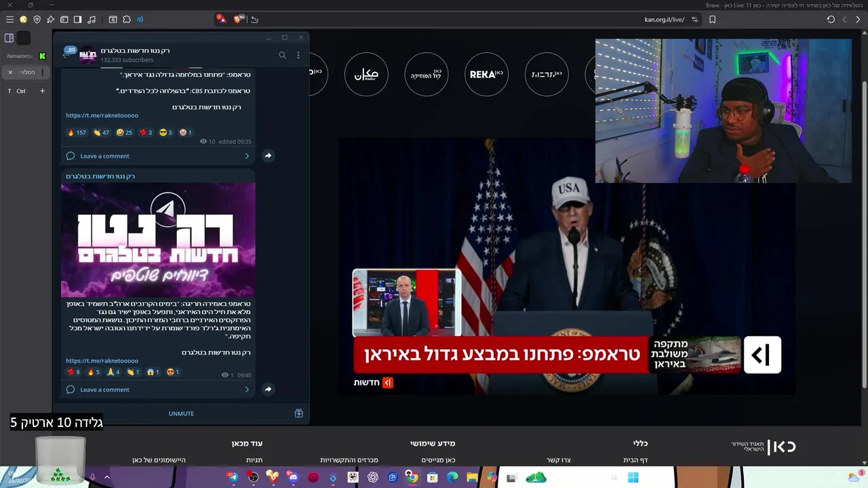
Task: Bookmark this page with the bookmark icon
Action: (x=712, y=20)
